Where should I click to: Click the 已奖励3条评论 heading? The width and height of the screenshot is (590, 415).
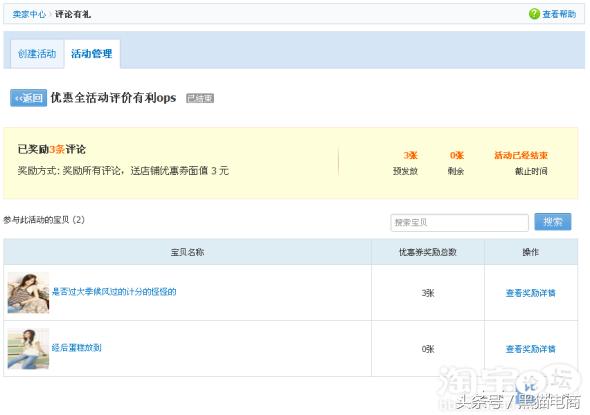pos(52,149)
